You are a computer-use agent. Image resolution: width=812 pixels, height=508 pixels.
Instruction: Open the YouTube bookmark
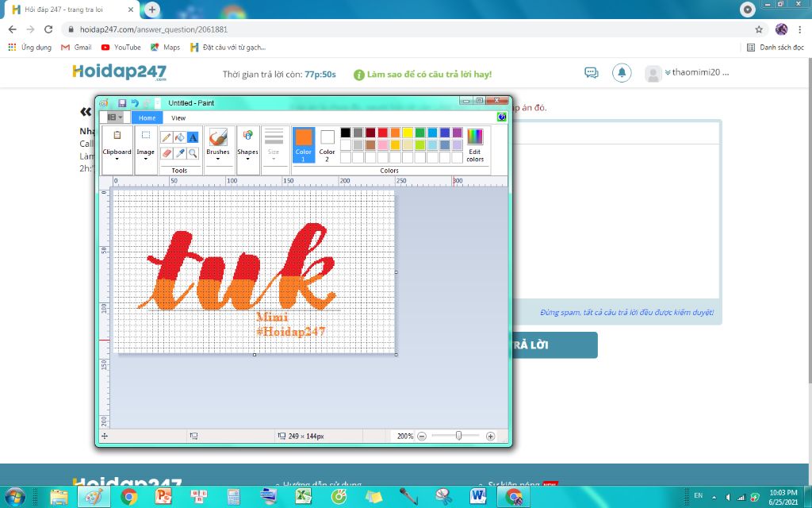(x=121, y=47)
